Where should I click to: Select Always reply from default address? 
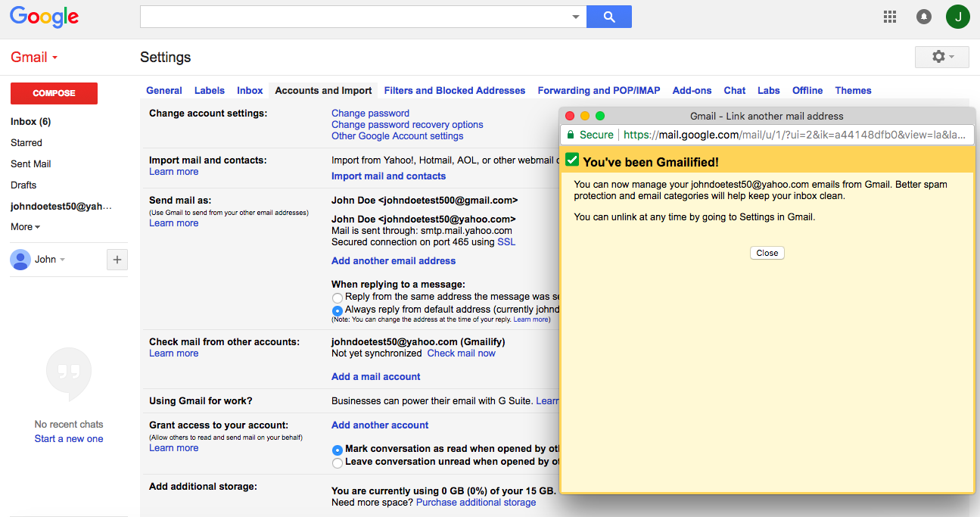point(338,310)
